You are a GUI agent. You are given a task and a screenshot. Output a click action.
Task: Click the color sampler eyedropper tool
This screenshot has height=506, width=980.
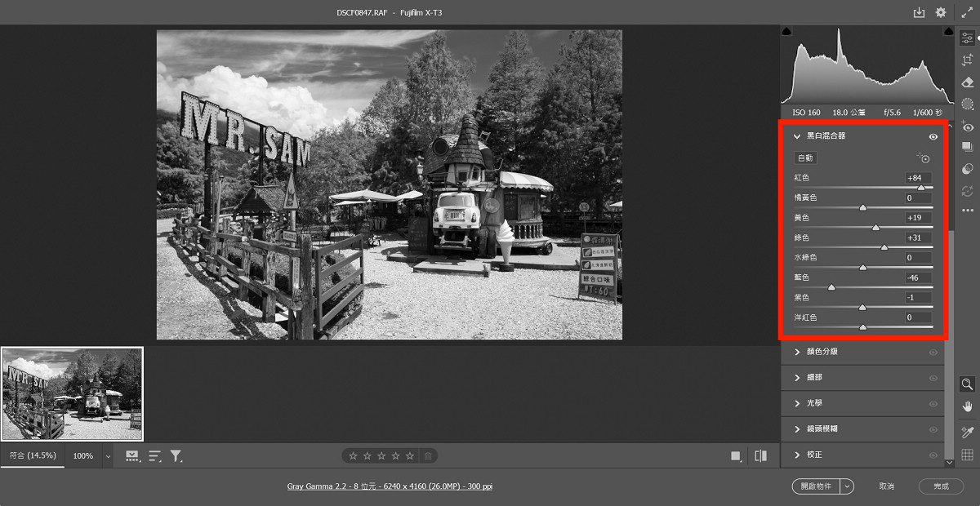click(x=968, y=432)
